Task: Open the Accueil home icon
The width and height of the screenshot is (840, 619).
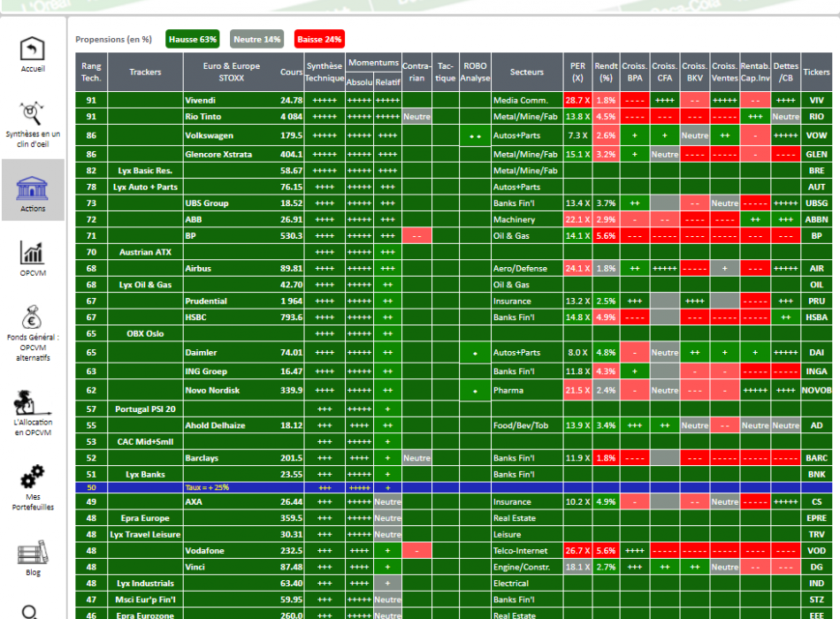Action: click(x=32, y=49)
